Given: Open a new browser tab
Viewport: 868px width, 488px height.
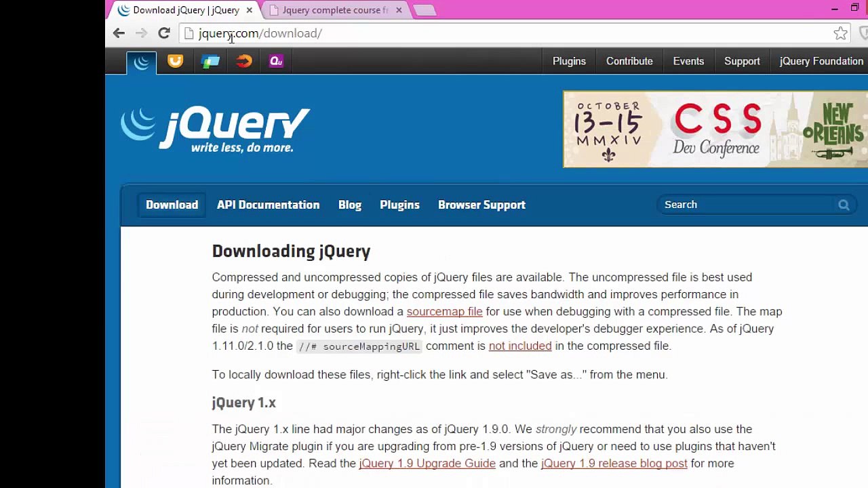Looking at the screenshot, I should click(425, 10).
